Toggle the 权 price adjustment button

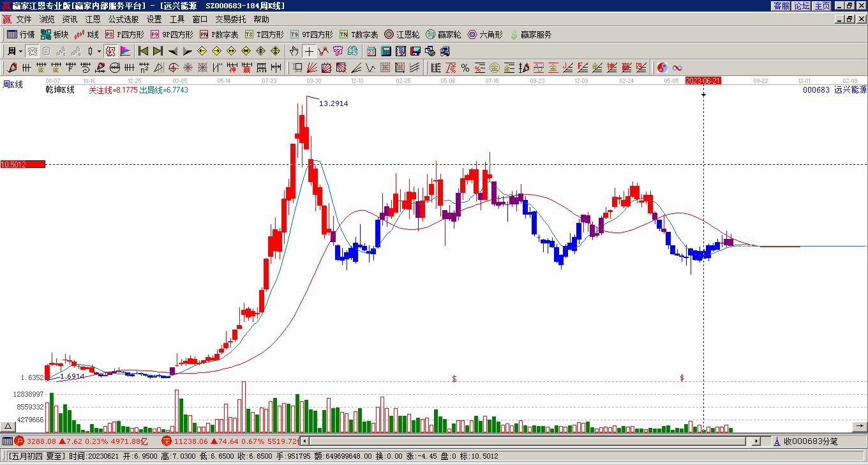click(110, 51)
